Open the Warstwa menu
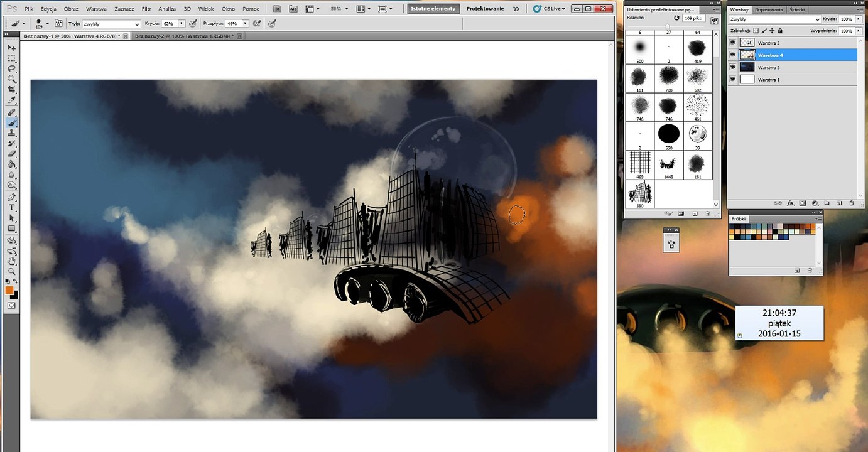Image resolution: width=868 pixels, height=452 pixels. pos(96,9)
